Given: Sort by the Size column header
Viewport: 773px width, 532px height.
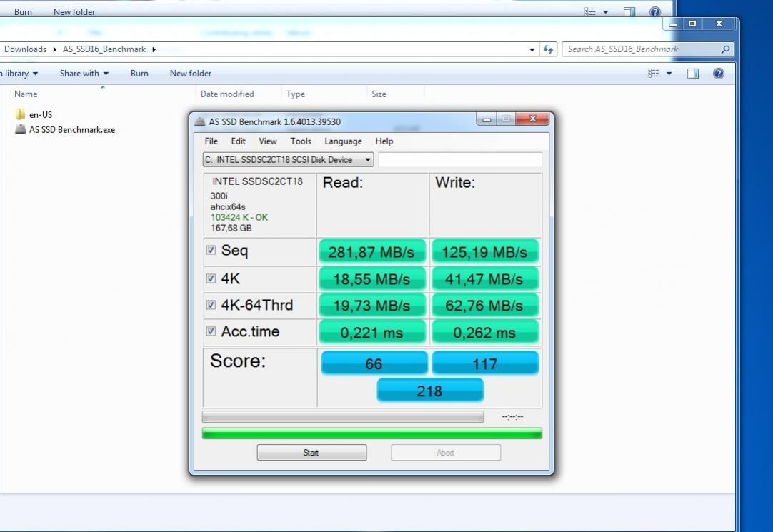Looking at the screenshot, I should coord(379,94).
